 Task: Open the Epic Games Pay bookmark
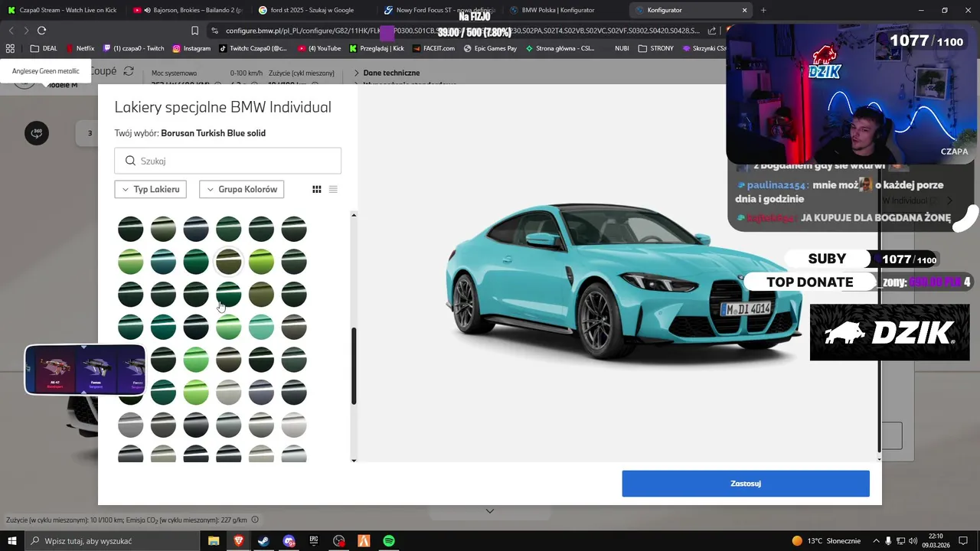coord(490,48)
